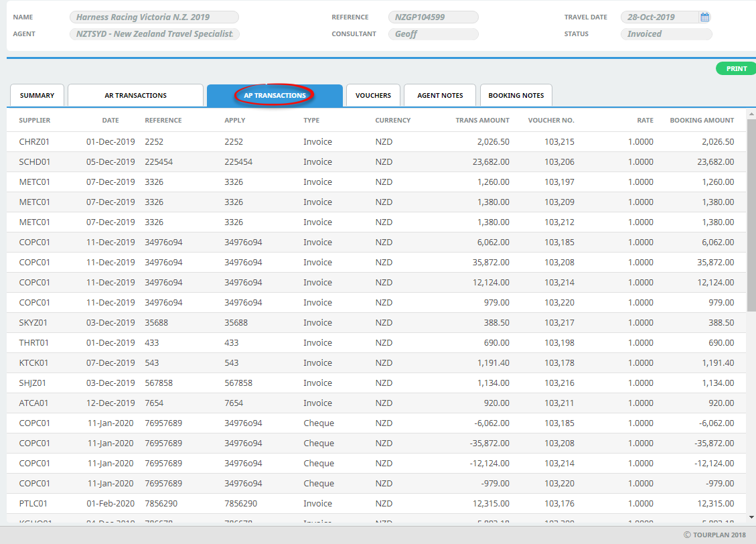
Task: Click Booking Amount 1,191.40 for KTCK01
Action: point(718,363)
